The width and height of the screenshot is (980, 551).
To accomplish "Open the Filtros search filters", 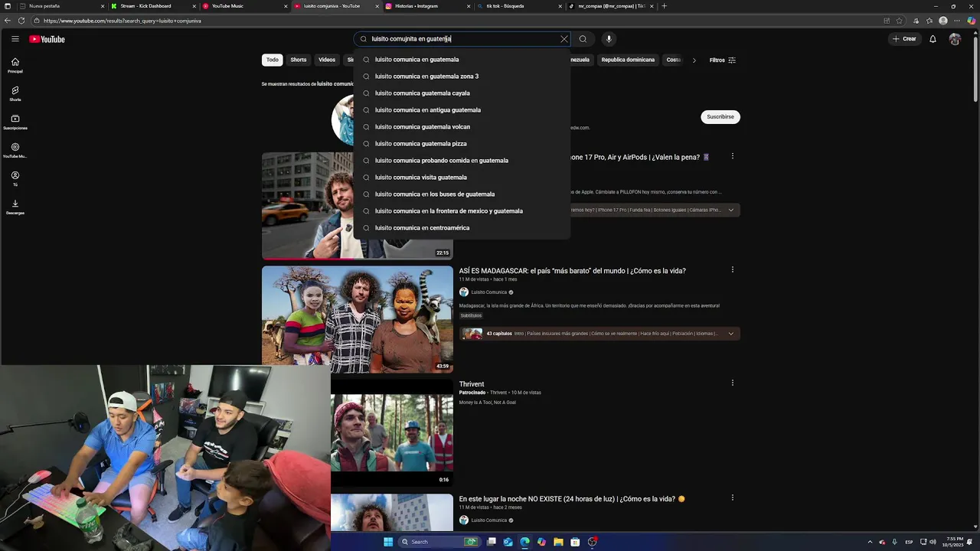I will pos(722,60).
